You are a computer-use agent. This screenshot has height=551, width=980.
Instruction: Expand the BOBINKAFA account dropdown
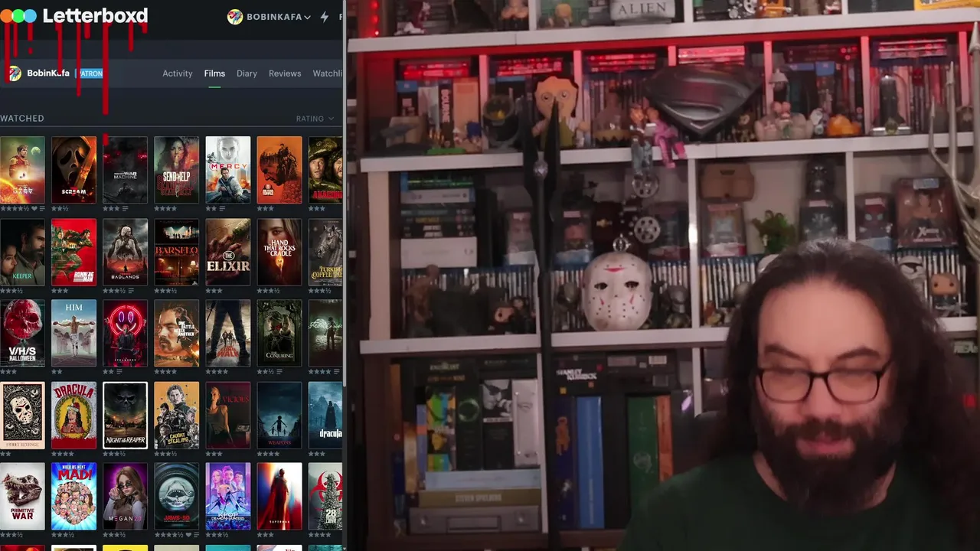tap(279, 17)
